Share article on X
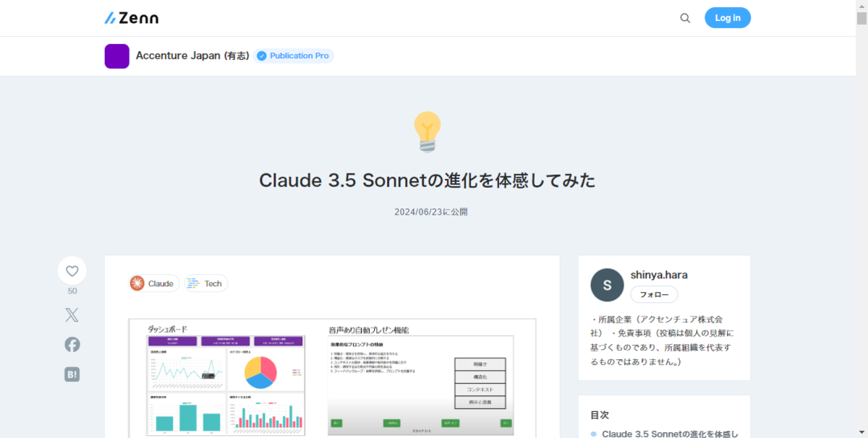Viewport: 868px width, 438px height. [x=72, y=315]
